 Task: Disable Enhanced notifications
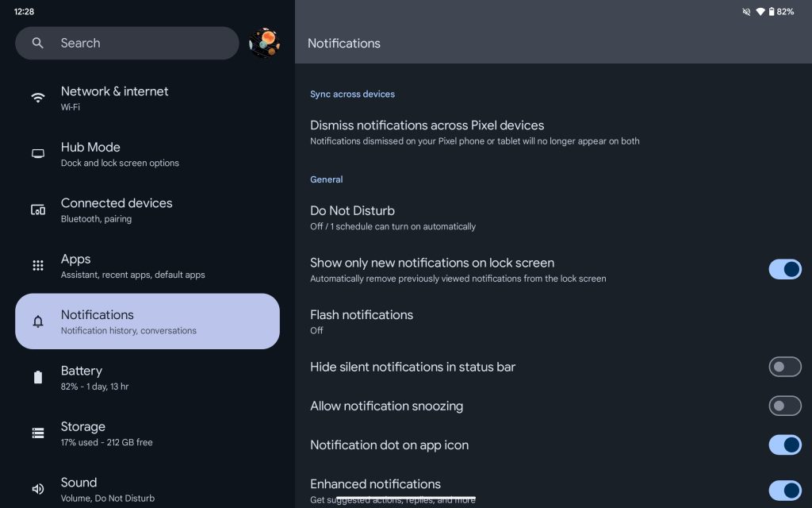pos(784,491)
